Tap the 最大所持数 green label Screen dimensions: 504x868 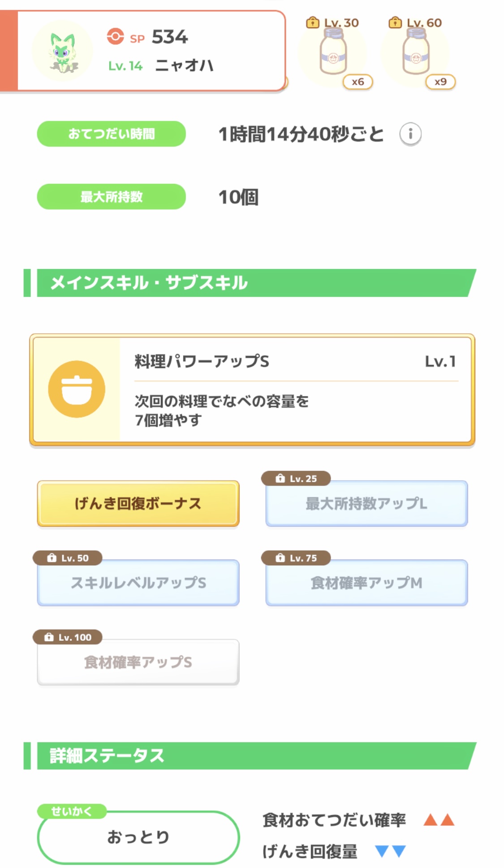coord(111,196)
